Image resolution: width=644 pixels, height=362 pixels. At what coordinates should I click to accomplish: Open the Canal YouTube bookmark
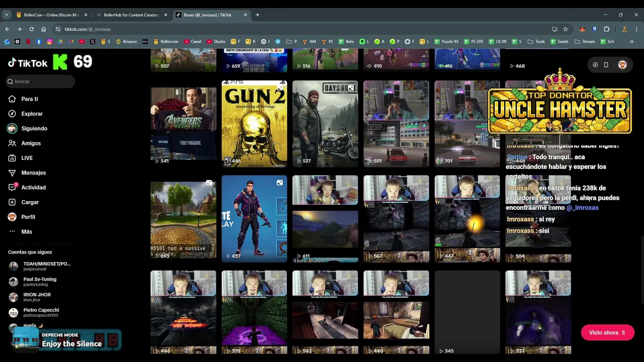click(193, 42)
